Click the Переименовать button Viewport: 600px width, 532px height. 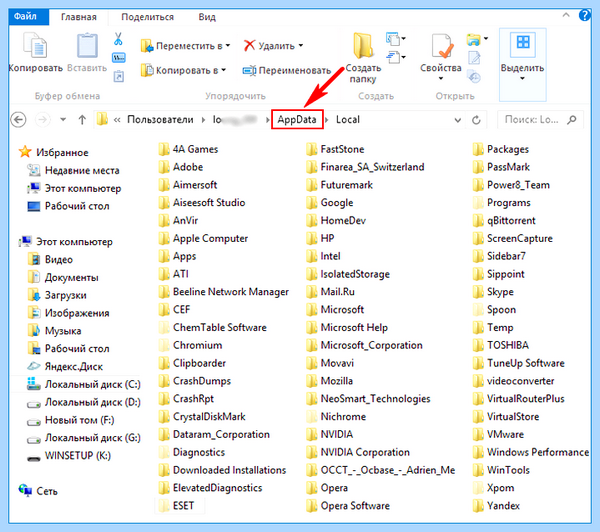(287, 70)
